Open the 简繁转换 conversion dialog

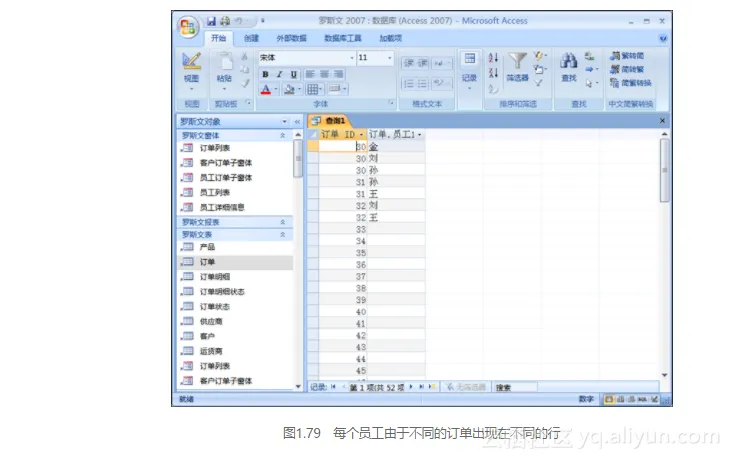[630, 83]
